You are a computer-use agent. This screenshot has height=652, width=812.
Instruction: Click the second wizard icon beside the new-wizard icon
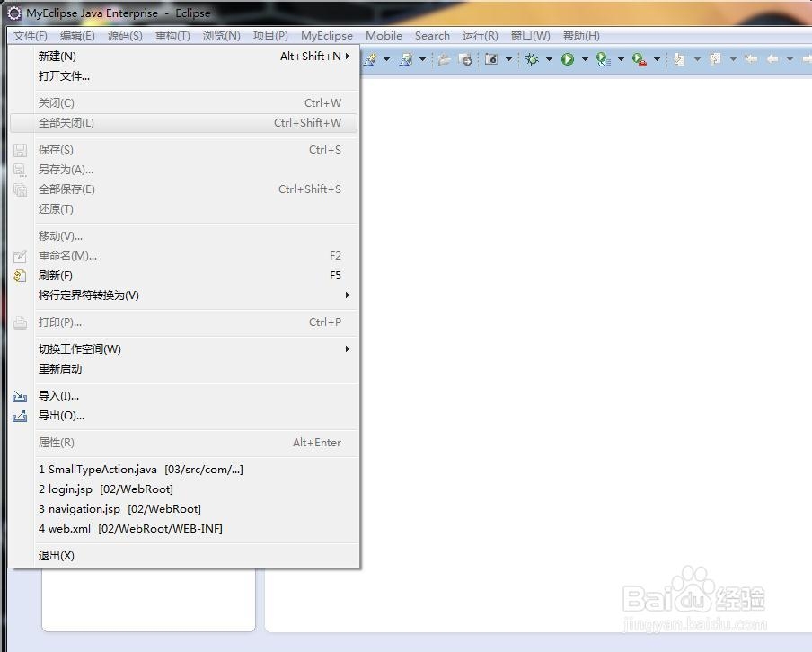coord(406,59)
